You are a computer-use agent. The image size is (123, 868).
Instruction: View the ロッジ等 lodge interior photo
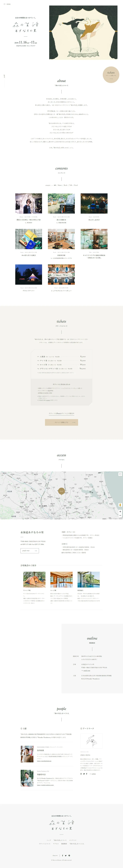pyautogui.click(x=61, y=580)
